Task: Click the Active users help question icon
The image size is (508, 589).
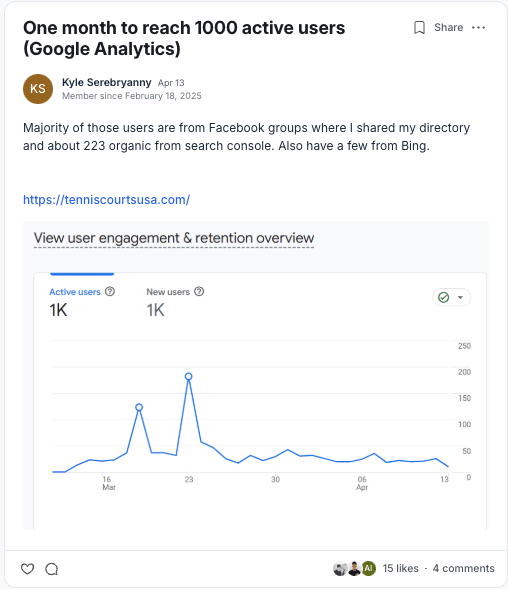Action: click(x=110, y=291)
